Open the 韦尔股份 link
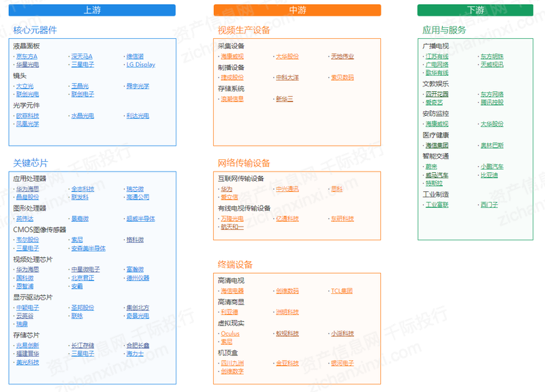Image resolution: width=545 pixels, height=392 pixels. point(27,240)
